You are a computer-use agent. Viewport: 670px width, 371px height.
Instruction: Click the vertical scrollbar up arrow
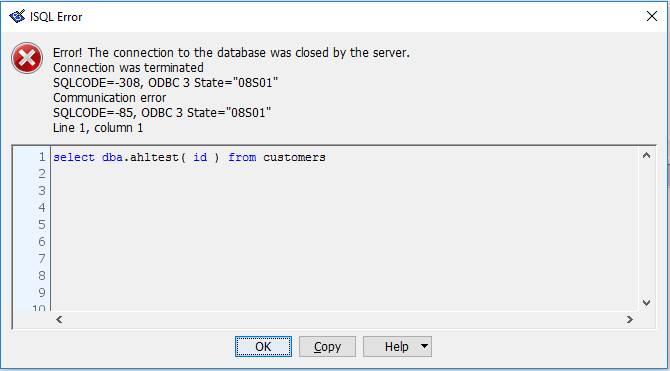click(646, 156)
